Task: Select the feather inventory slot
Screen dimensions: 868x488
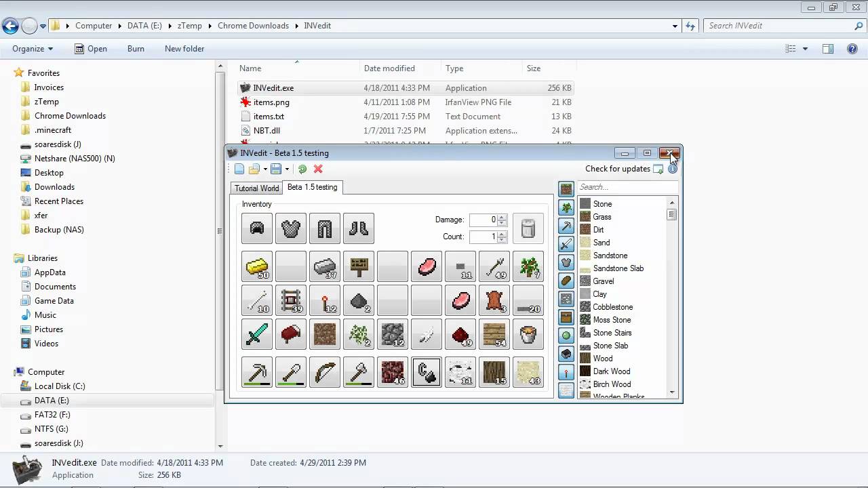Action: pos(427,334)
